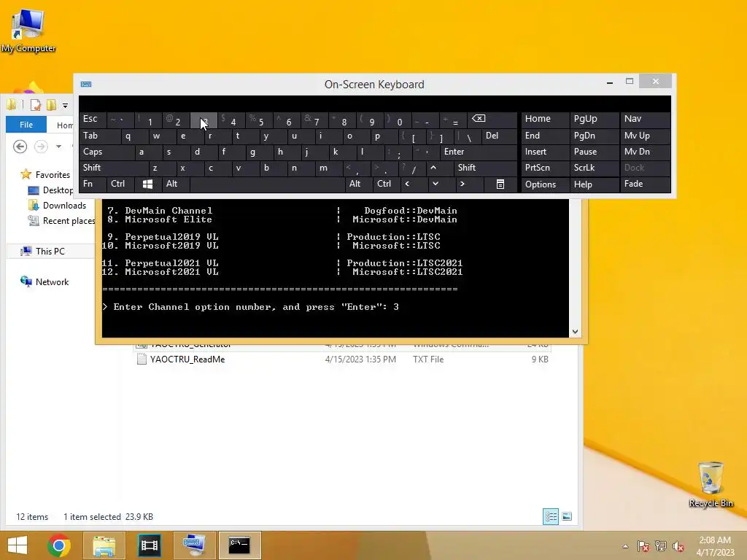The width and height of the screenshot is (747, 560).
Task: Open File Explorer from the taskbar
Action: (x=104, y=545)
